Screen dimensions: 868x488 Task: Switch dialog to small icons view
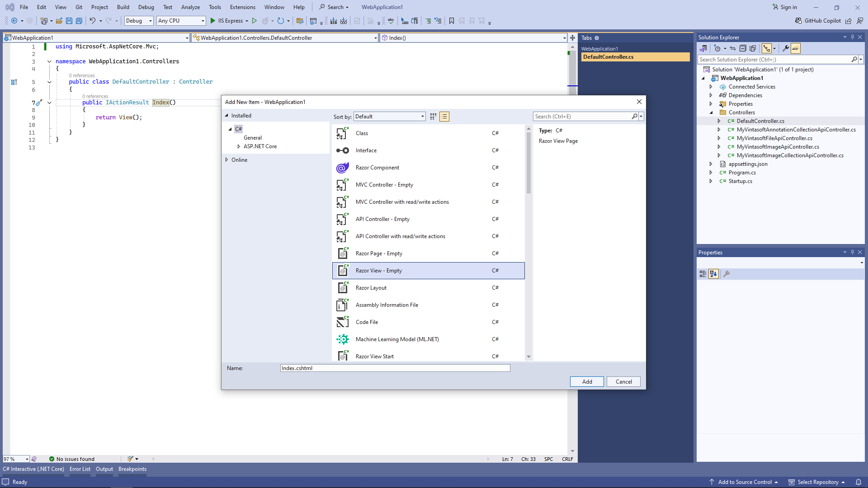[433, 117]
